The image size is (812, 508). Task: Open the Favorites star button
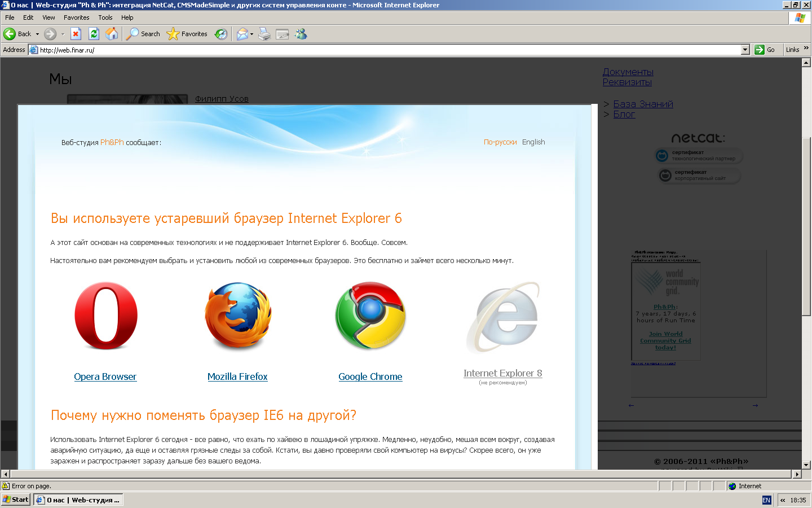coord(187,34)
